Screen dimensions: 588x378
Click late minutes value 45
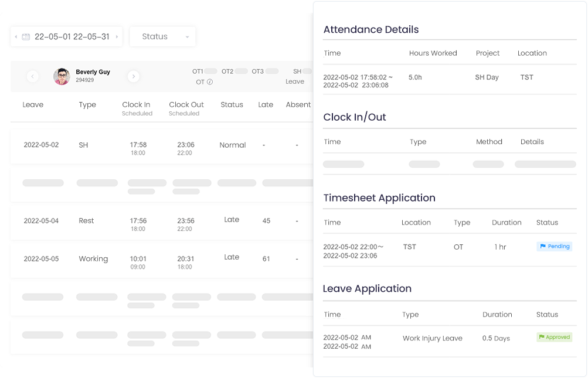point(266,221)
